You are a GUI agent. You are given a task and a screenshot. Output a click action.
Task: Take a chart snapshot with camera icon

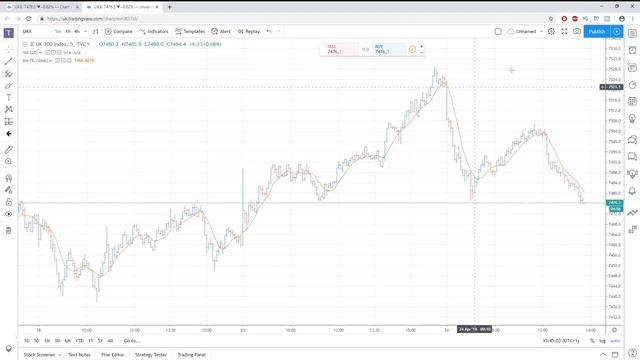(577, 31)
